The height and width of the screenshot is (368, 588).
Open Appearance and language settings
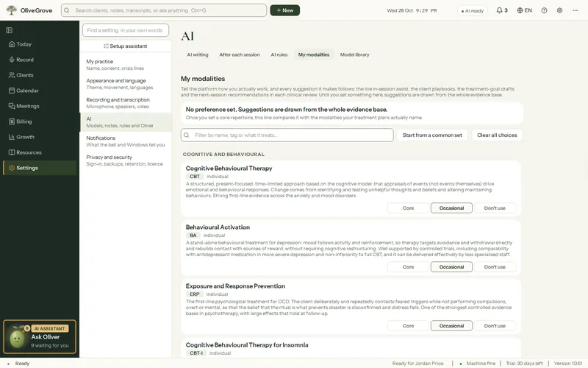(126, 84)
